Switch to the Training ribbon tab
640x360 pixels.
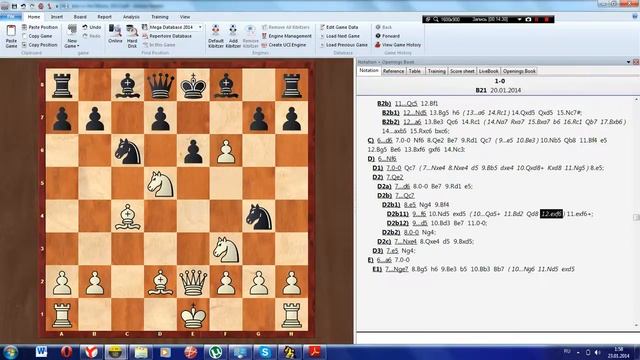160,17
